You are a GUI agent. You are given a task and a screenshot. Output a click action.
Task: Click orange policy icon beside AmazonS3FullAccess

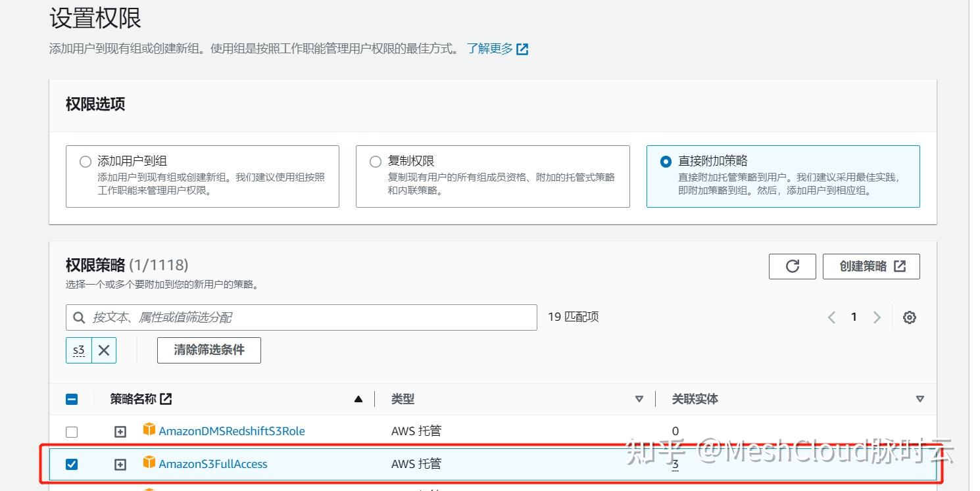click(149, 463)
